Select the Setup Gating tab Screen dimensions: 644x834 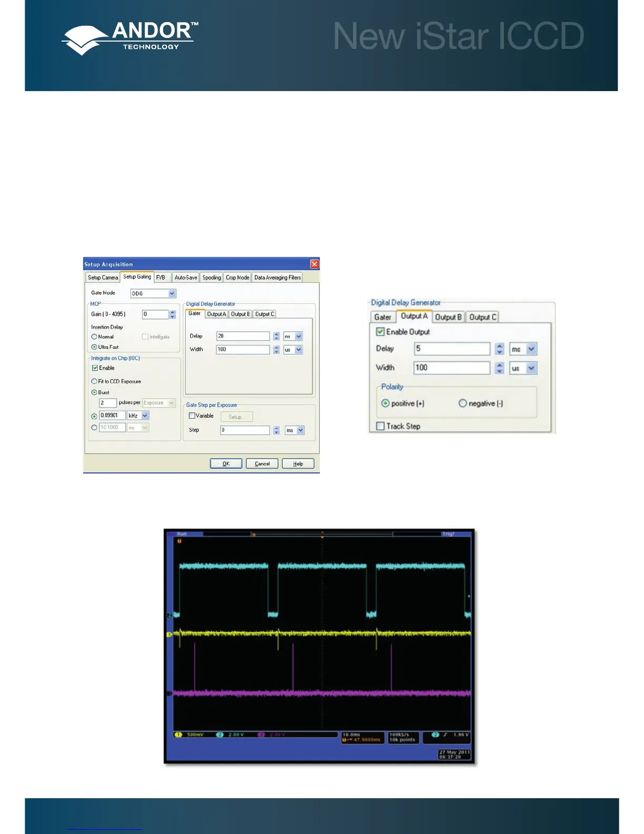coord(137,277)
